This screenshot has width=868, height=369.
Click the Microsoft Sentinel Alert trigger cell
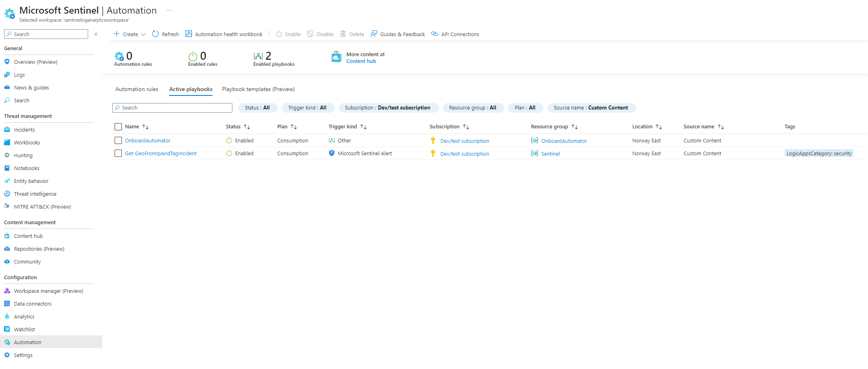pyautogui.click(x=360, y=153)
